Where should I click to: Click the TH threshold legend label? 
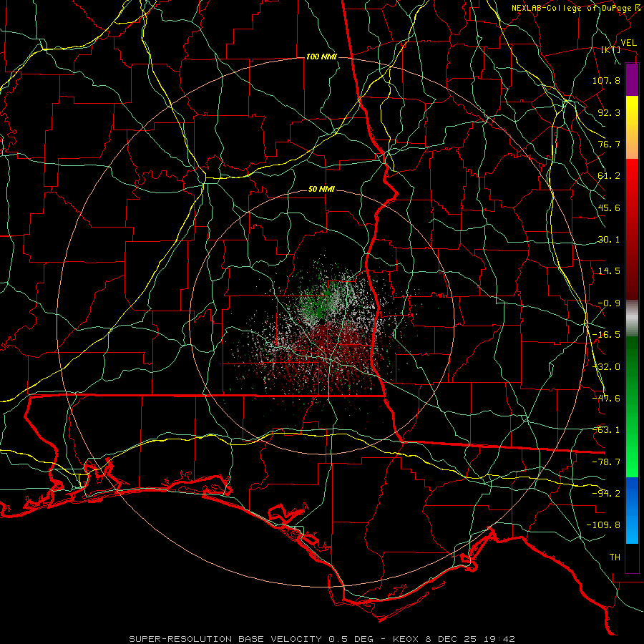[615, 557]
